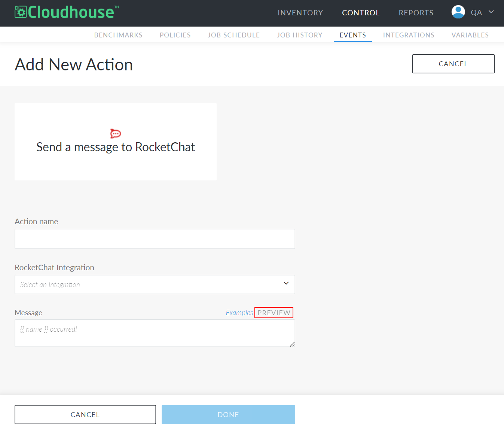Open the Examples link above Message
The height and width of the screenshot is (429, 504).
(239, 313)
